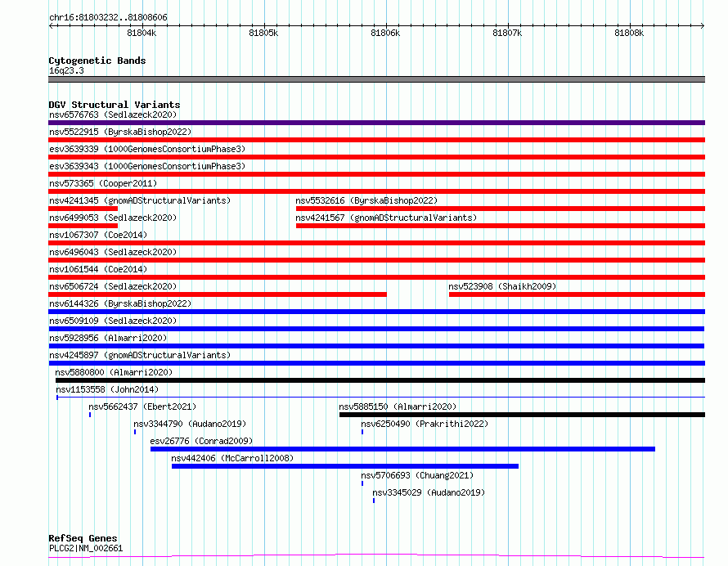
Task: Select the nsv5662437 (Ebert2021) label
Action: click(142, 407)
